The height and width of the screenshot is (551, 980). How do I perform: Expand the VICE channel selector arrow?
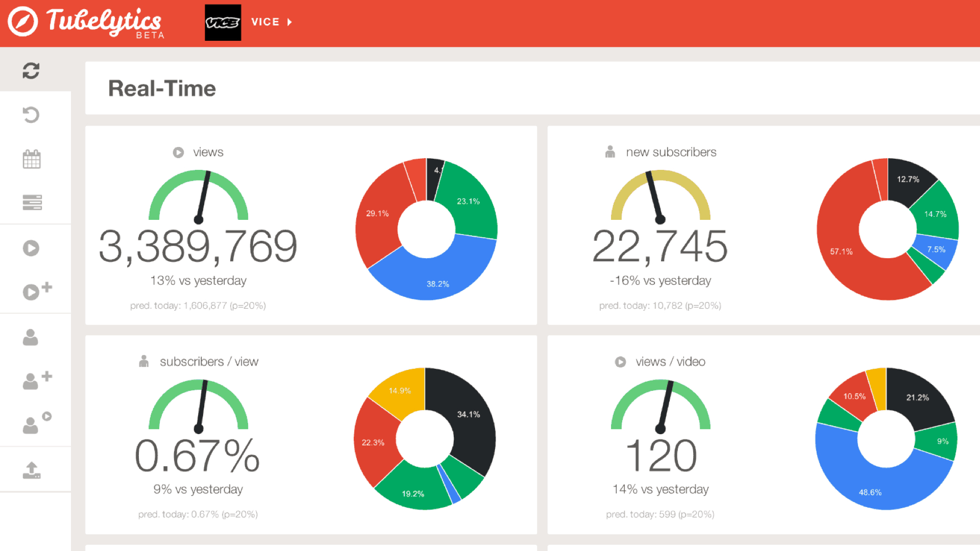point(289,22)
